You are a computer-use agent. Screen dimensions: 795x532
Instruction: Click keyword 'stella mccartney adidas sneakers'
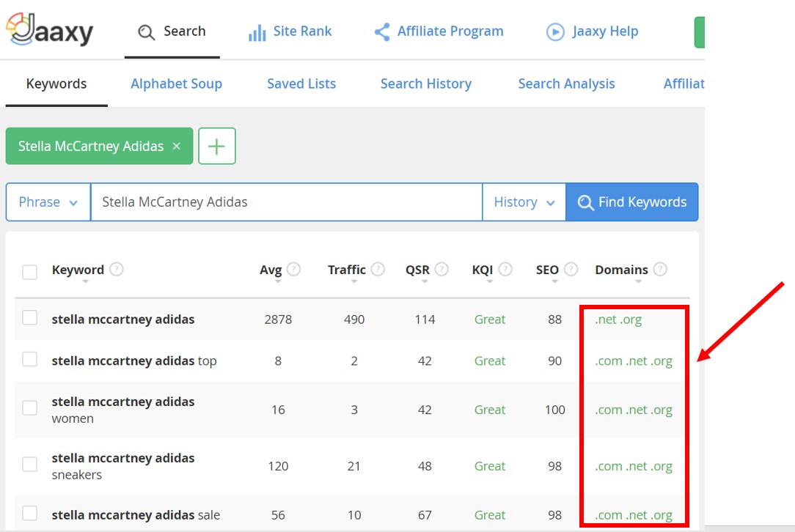(x=122, y=466)
